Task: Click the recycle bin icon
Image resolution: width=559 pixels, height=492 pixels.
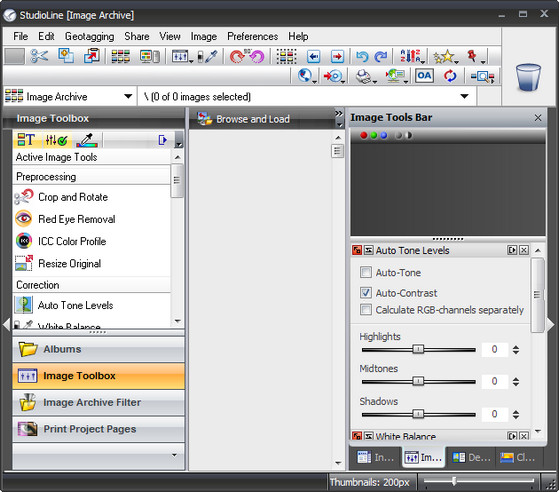Action: (528, 77)
